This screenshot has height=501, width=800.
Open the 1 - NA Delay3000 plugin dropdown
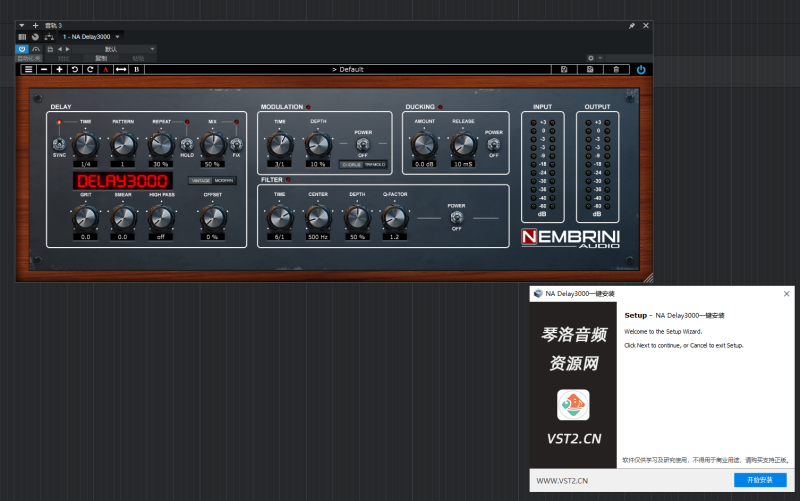(x=91, y=37)
